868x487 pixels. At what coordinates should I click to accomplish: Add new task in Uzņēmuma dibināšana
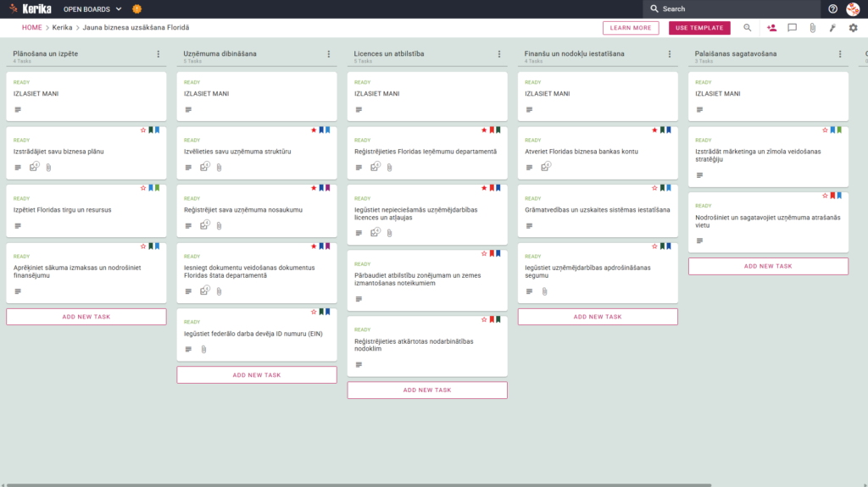[257, 374]
